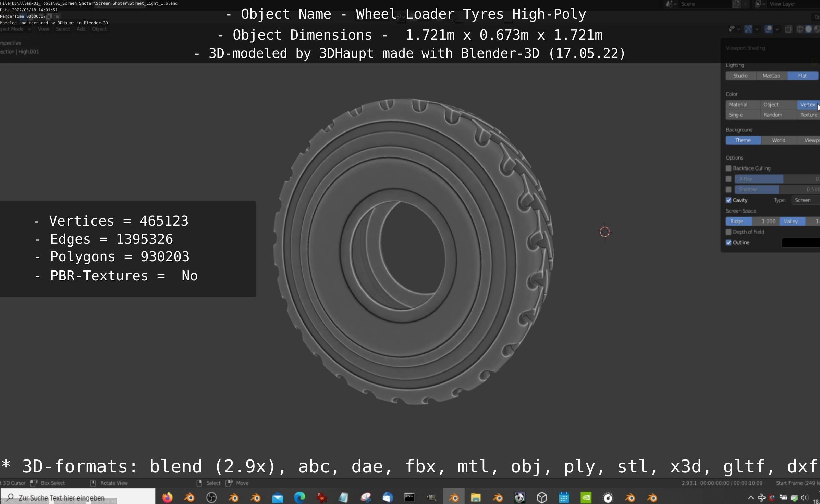Adjust the Shadow intensity slider
This screenshot has height=504, width=820.
point(777,189)
